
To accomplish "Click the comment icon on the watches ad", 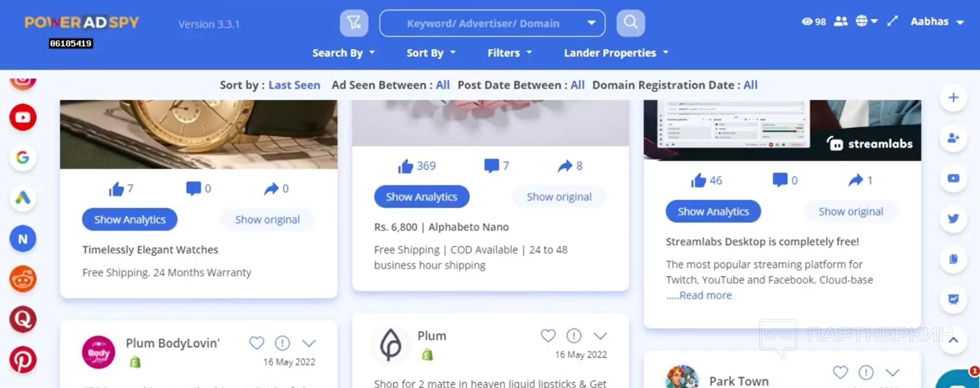I will (193, 188).
